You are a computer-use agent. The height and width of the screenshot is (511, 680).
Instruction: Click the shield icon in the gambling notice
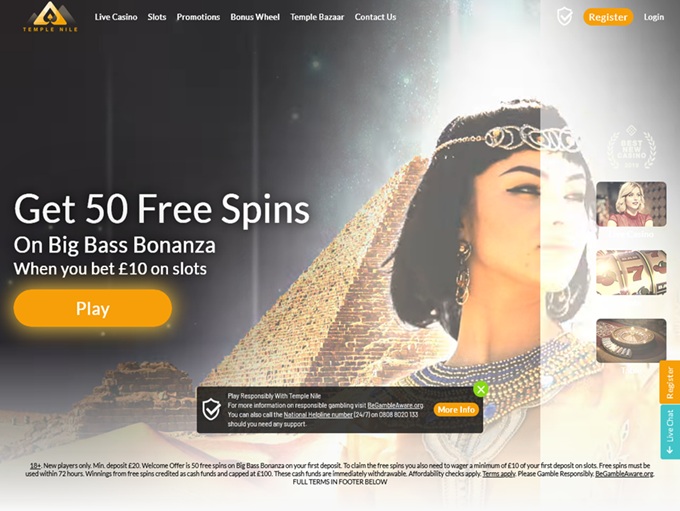(212, 409)
